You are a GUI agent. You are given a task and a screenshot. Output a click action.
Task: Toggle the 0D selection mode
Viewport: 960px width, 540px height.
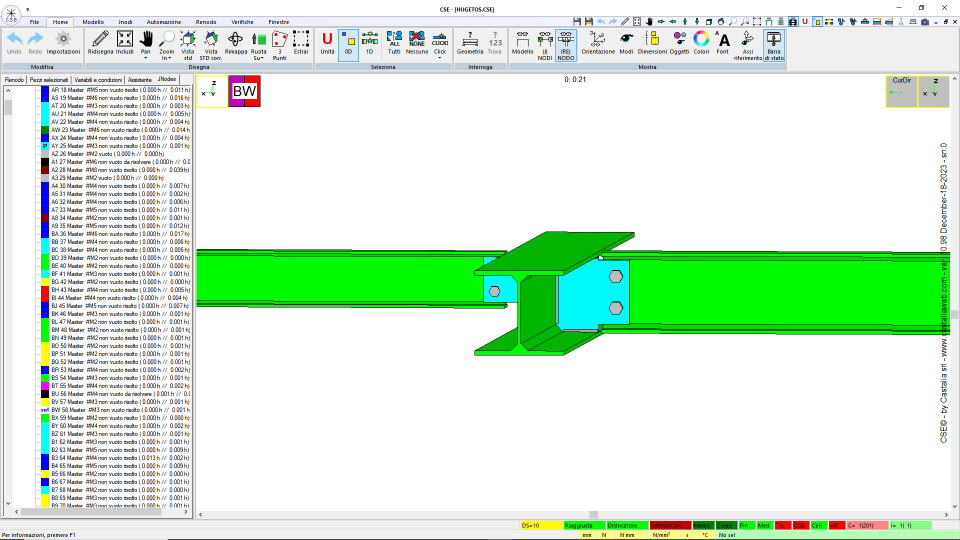(348, 43)
